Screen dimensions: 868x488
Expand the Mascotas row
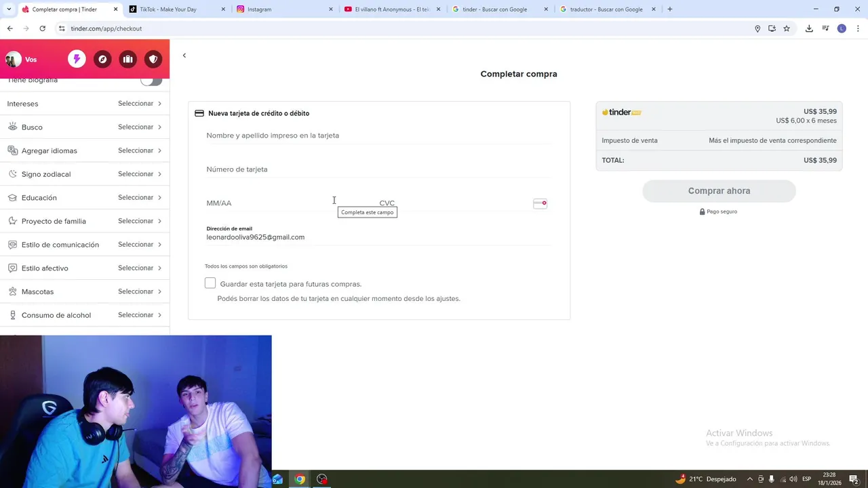85,291
